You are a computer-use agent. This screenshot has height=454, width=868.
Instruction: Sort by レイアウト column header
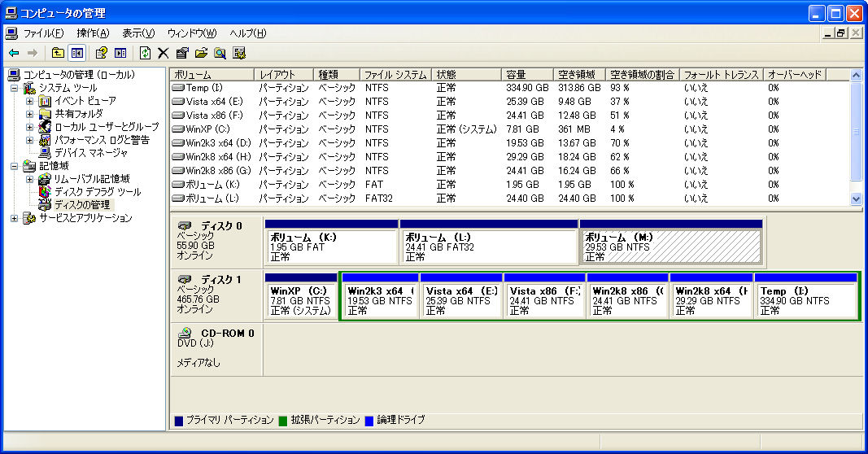(283, 75)
